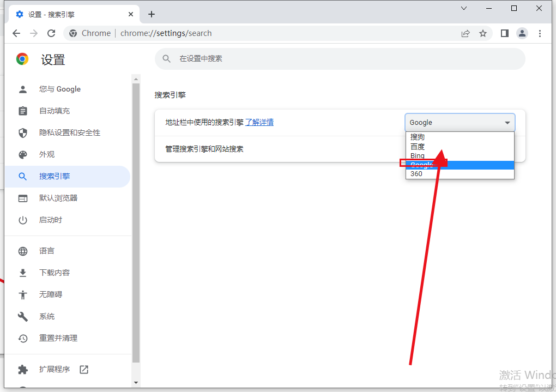This screenshot has width=556, height=392.
Task: Click the external link icon next to 扩展程序
Action: (x=84, y=370)
